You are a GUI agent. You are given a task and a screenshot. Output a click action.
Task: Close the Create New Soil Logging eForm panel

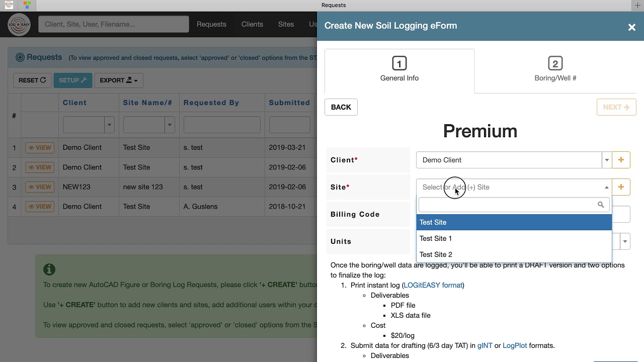pos(632,27)
